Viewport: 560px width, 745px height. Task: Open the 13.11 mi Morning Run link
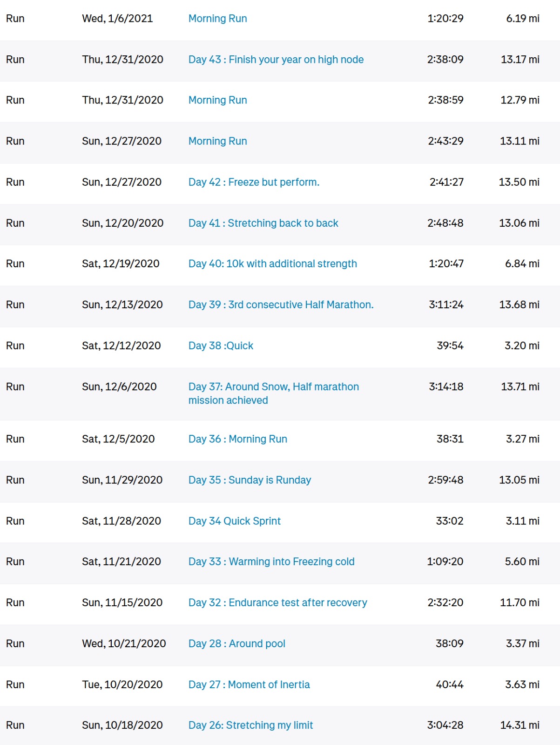tap(217, 141)
